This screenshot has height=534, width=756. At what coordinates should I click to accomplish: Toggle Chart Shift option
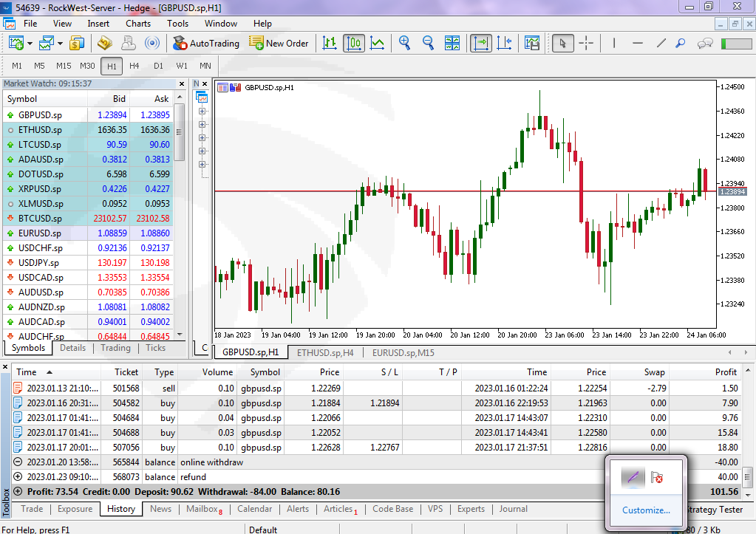[x=505, y=43]
